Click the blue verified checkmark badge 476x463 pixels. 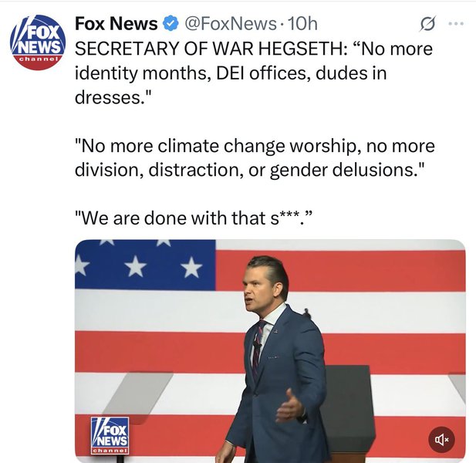pyautogui.click(x=174, y=24)
